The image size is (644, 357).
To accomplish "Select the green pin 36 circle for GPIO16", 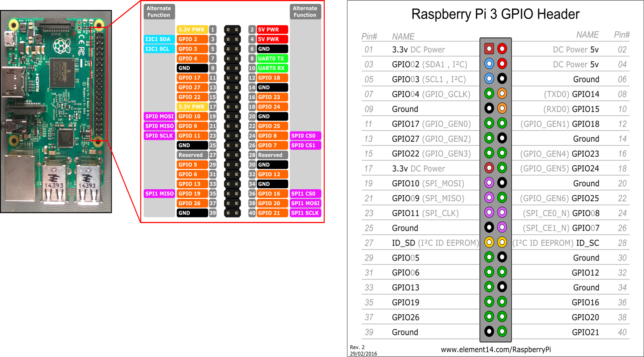I will [502, 302].
